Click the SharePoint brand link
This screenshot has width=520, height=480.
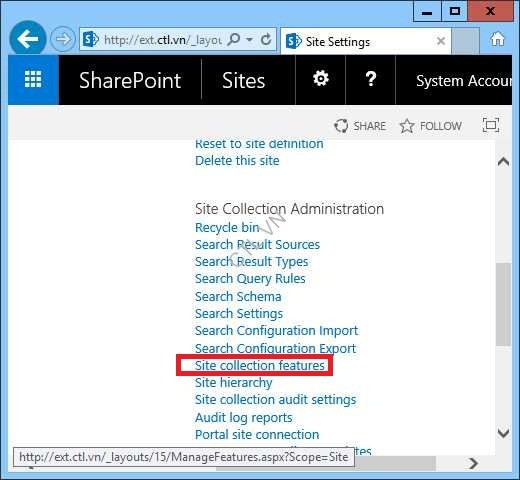[x=130, y=80]
